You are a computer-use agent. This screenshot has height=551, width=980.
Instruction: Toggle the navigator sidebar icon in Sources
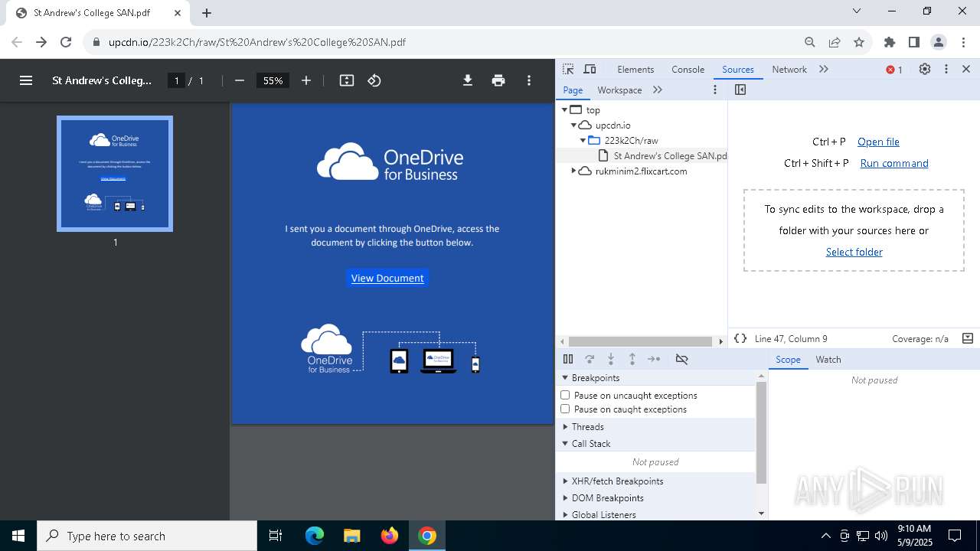740,90
